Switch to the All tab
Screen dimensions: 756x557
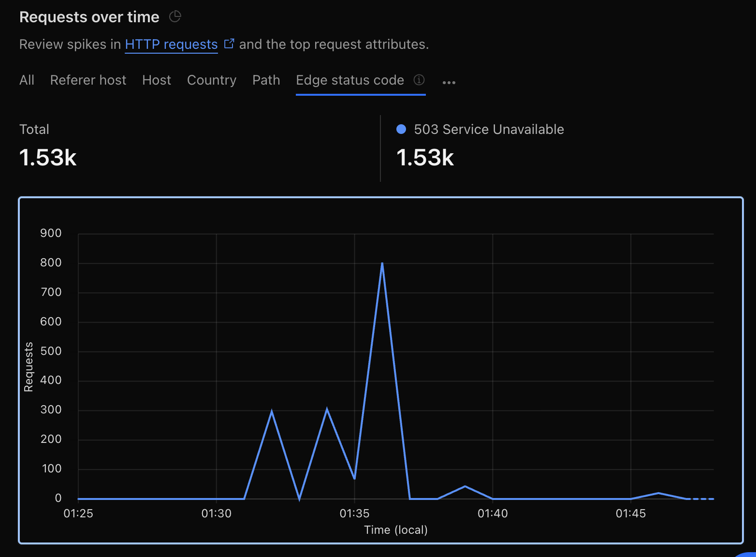[x=27, y=80]
